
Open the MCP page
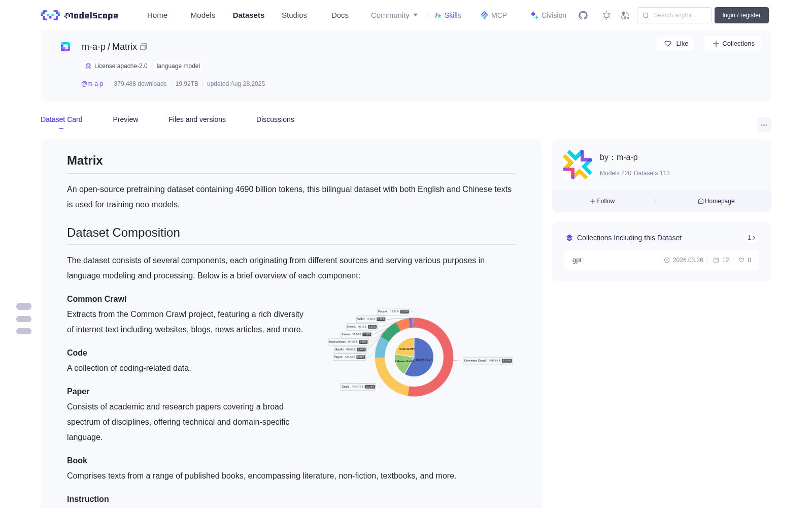[x=494, y=15]
